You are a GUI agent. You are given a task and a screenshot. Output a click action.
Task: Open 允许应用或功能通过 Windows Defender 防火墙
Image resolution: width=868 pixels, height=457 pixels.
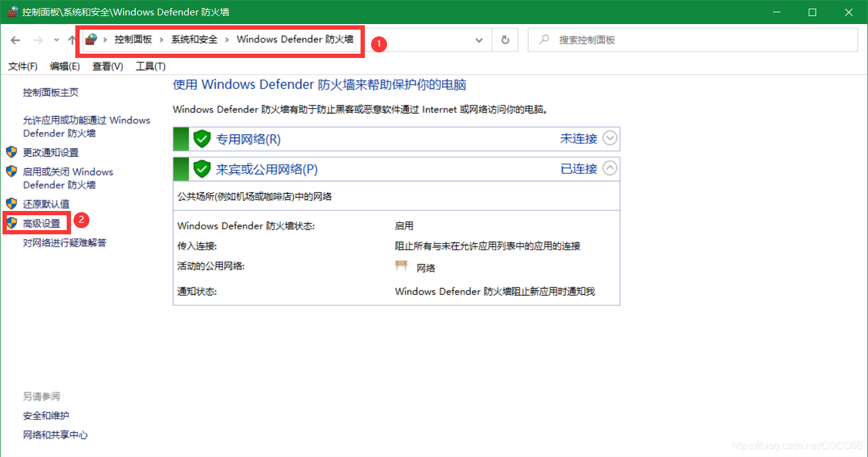pyautogui.click(x=86, y=126)
